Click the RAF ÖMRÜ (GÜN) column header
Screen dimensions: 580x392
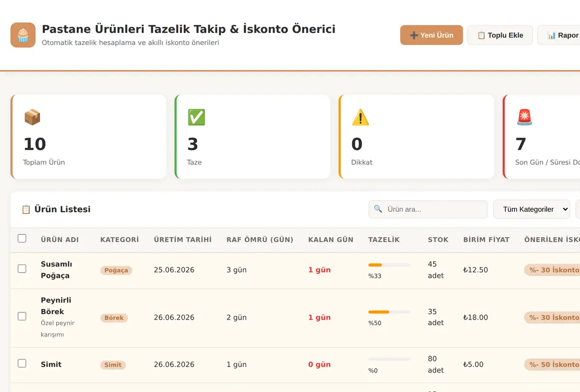260,240
